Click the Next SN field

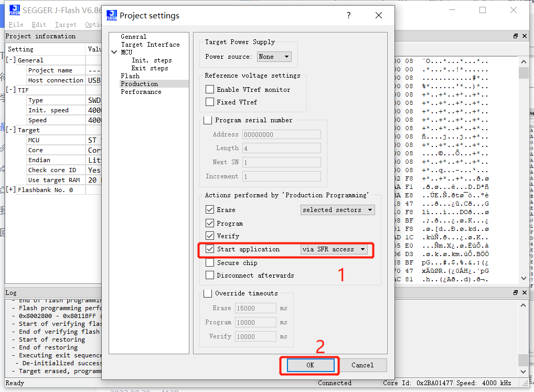tap(281, 162)
